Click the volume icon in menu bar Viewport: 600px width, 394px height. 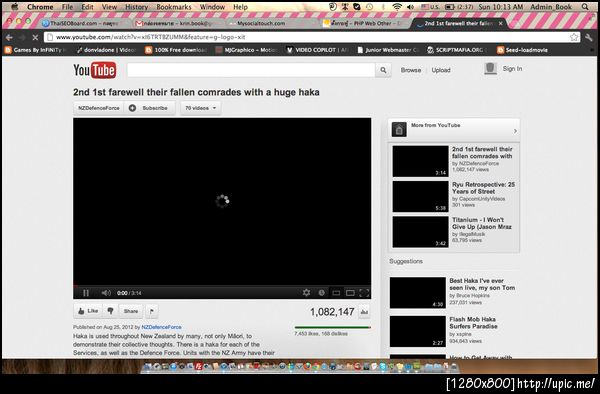pos(411,7)
